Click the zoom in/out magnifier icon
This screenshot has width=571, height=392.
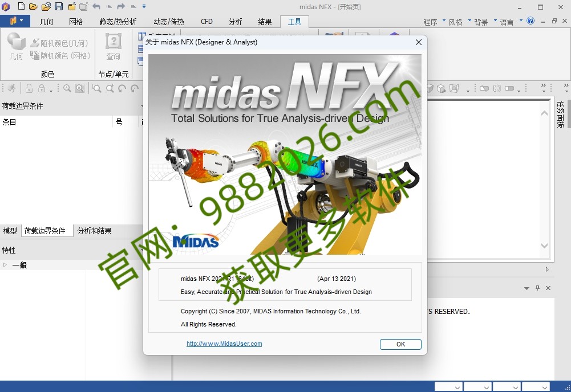pyautogui.click(x=110, y=88)
